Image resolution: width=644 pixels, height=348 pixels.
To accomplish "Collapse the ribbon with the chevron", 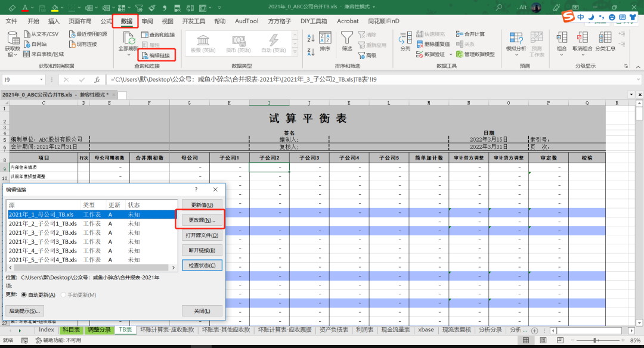I will coord(638,67).
